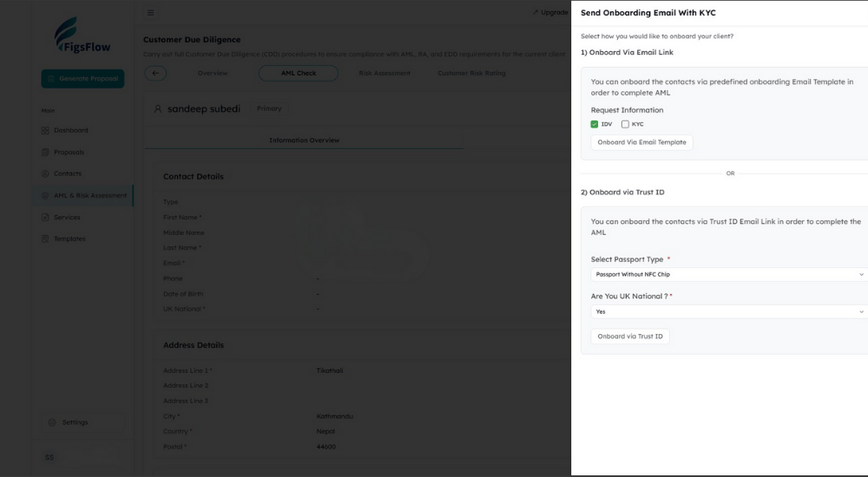Click the back arrow button
868x477 pixels.
155,73
